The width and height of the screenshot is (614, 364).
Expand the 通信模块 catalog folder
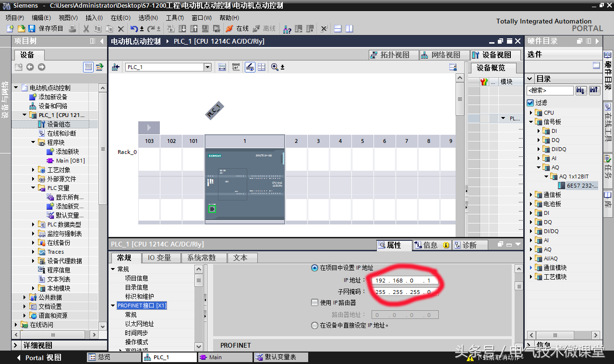pos(531,268)
